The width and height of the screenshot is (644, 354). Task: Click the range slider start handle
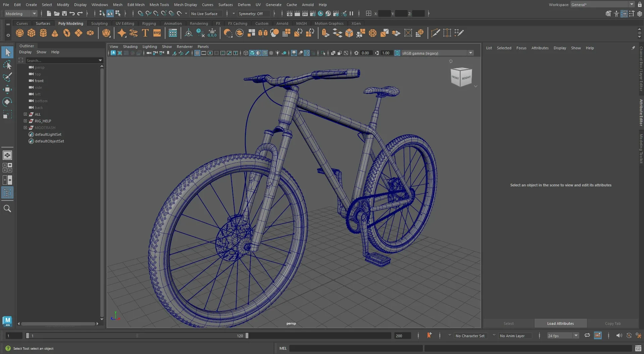pos(28,336)
